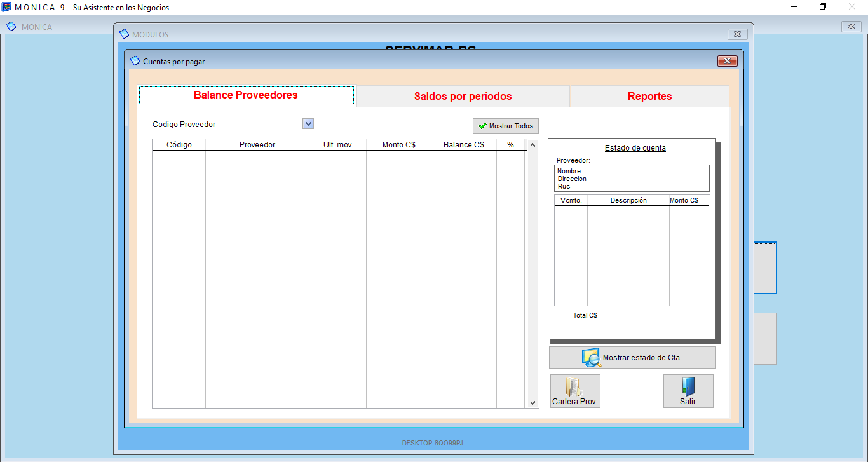The image size is (868, 462).
Task: Click the scrollbar down arrow of the provider list
Action: [532, 402]
